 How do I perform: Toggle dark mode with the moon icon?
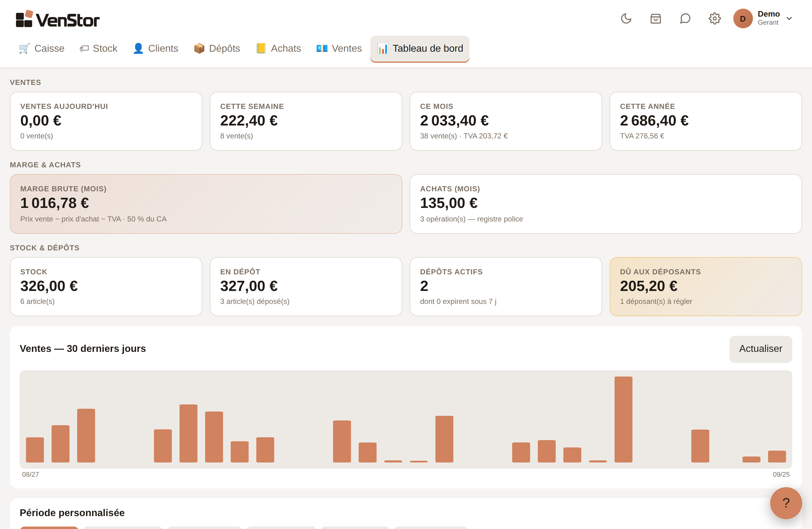(626, 18)
